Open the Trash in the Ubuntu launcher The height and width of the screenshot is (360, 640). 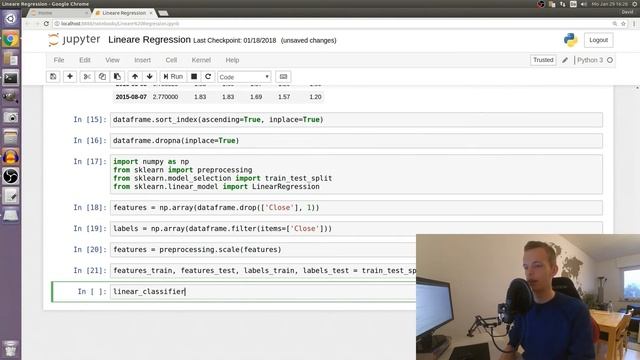tap(11, 348)
